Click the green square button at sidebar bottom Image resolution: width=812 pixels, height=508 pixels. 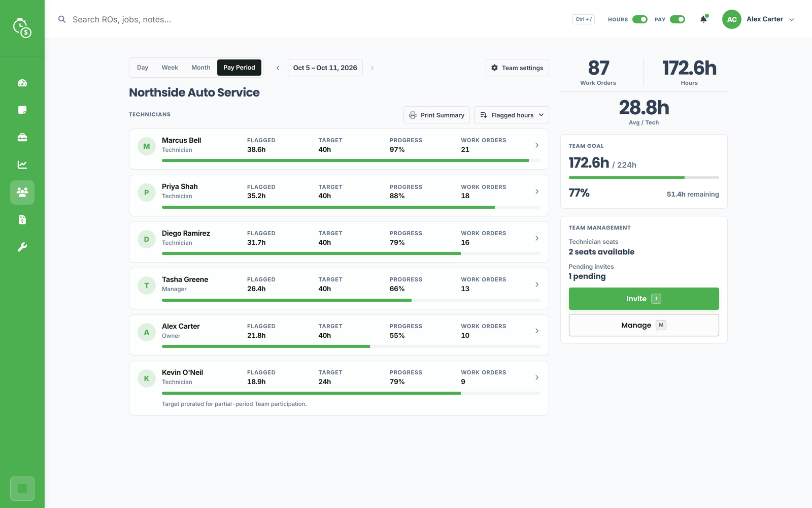[22, 489]
